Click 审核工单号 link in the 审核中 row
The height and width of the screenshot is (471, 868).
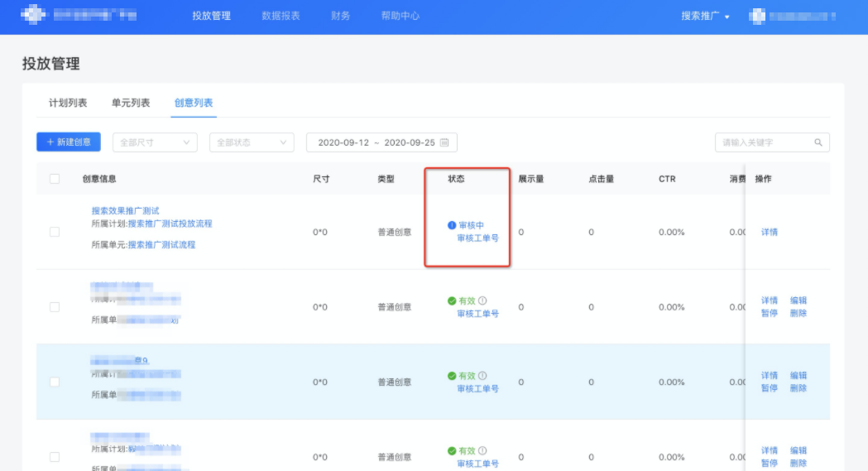click(477, 238)
